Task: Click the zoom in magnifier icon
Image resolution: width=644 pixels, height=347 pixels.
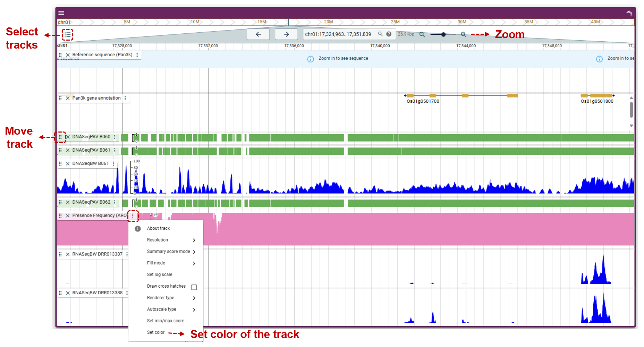Action: pyautogui.click(x=463, y=34)
